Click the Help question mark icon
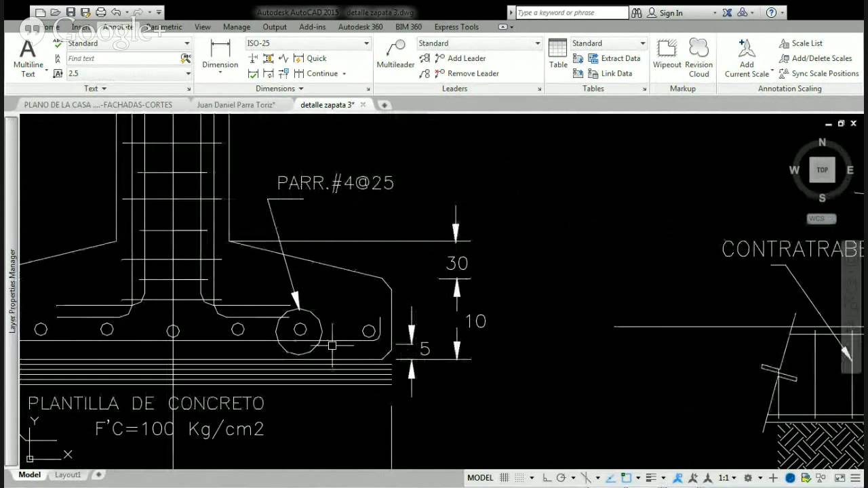 pyautogui.click(x=771, y=12)
